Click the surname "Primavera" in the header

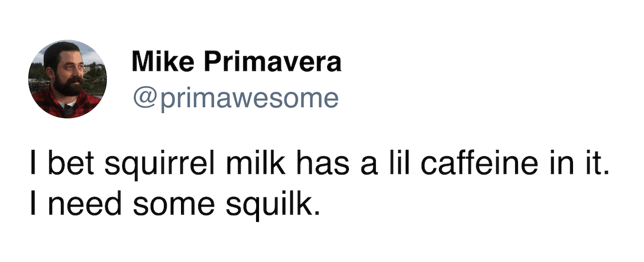click(266, 62)
